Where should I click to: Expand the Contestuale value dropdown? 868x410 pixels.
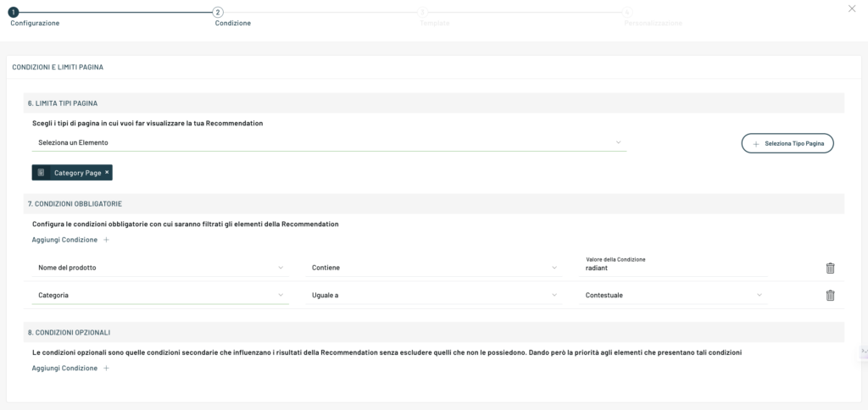pos(675,296)
